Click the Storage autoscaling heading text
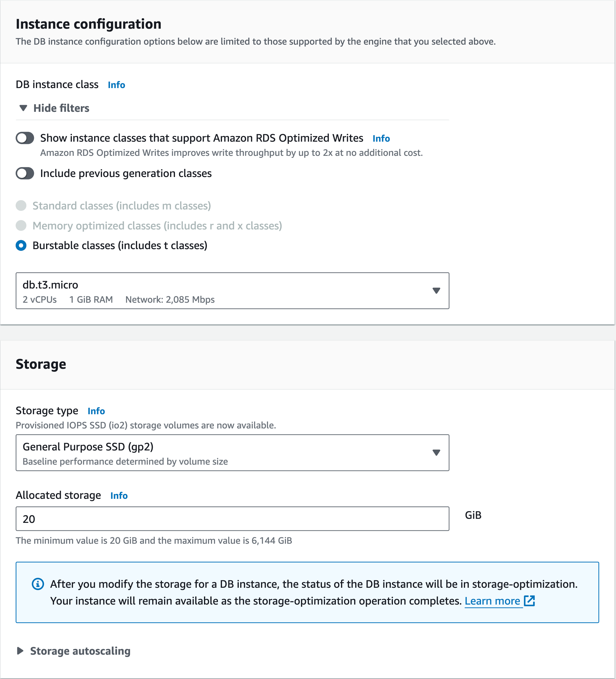 tap(80, 651)
